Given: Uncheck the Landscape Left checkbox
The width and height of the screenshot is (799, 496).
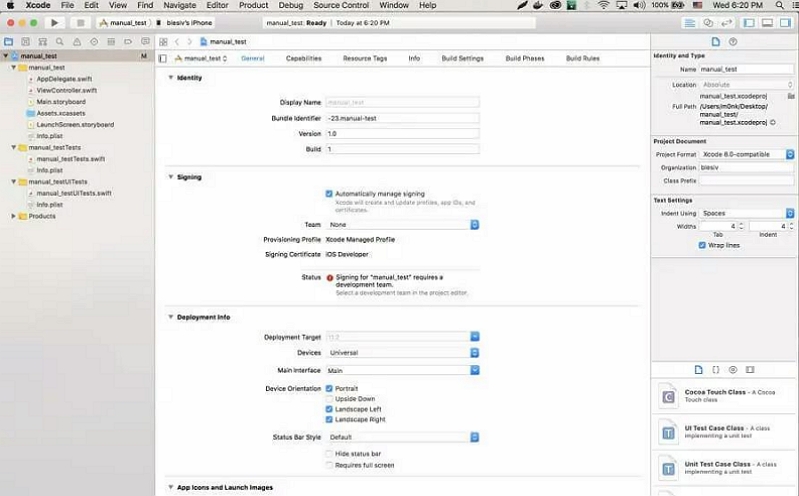Looking at the screenshot, I should coord(329,409).
